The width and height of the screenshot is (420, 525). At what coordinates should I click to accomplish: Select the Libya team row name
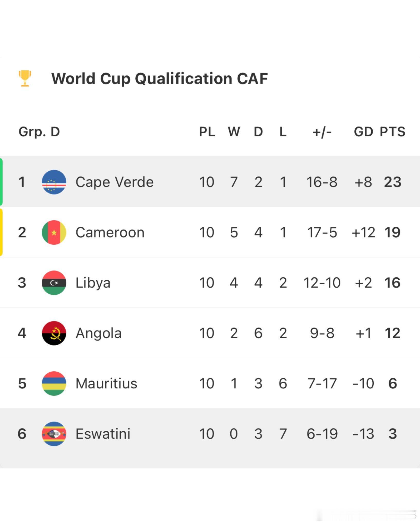pos(93,283)
